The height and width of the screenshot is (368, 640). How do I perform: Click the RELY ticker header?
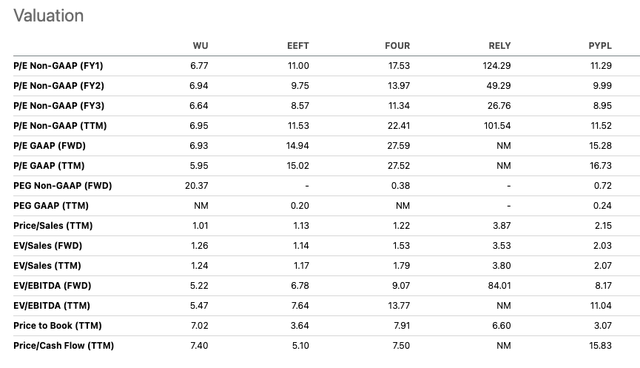click(x=500, y=46)
